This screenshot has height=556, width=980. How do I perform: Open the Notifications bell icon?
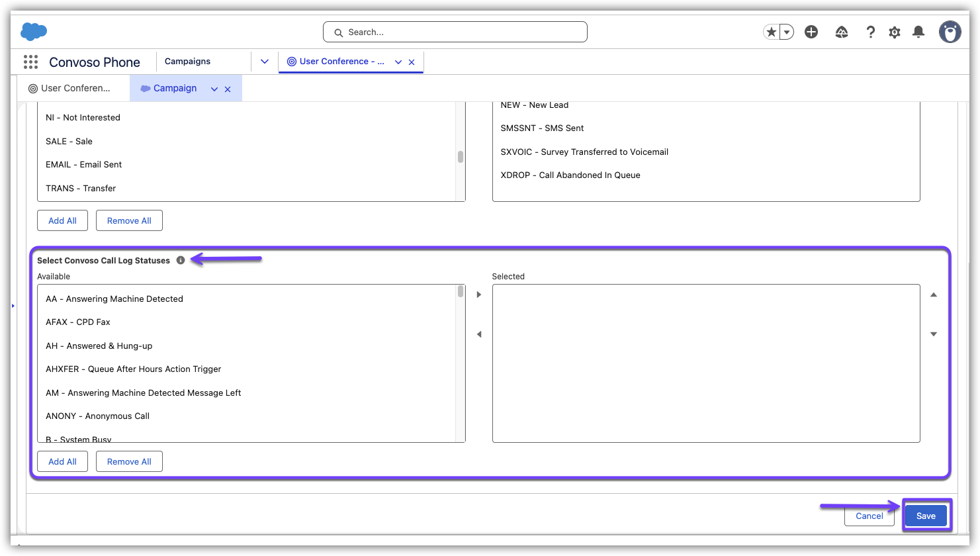click(918, 32)
